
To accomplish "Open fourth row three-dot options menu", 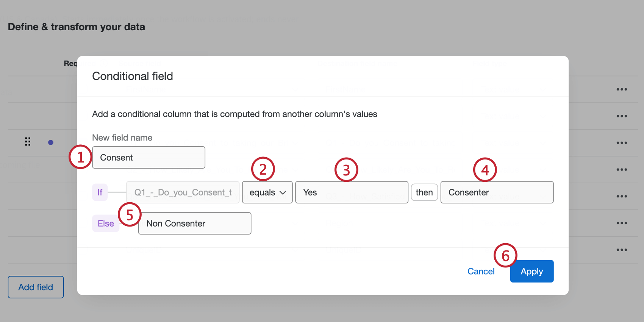I will pos(622,170).
